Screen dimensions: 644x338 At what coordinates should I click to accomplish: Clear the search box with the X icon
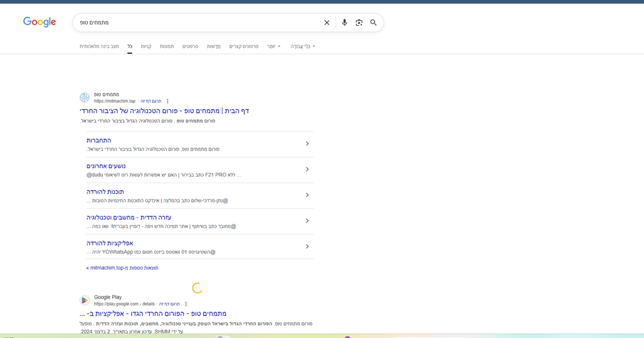point(326,23)
